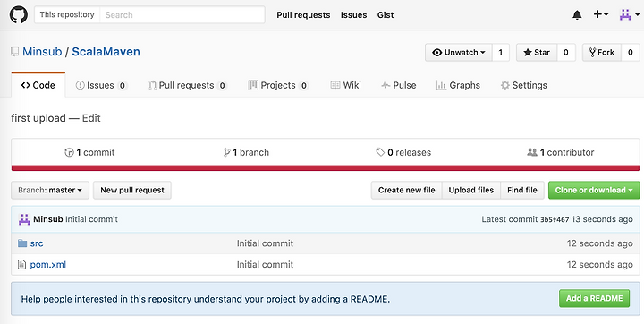Toggle Unwatch for this repository
The height and width of the screenshot is (324, 644).
click(x=458, y=53)
